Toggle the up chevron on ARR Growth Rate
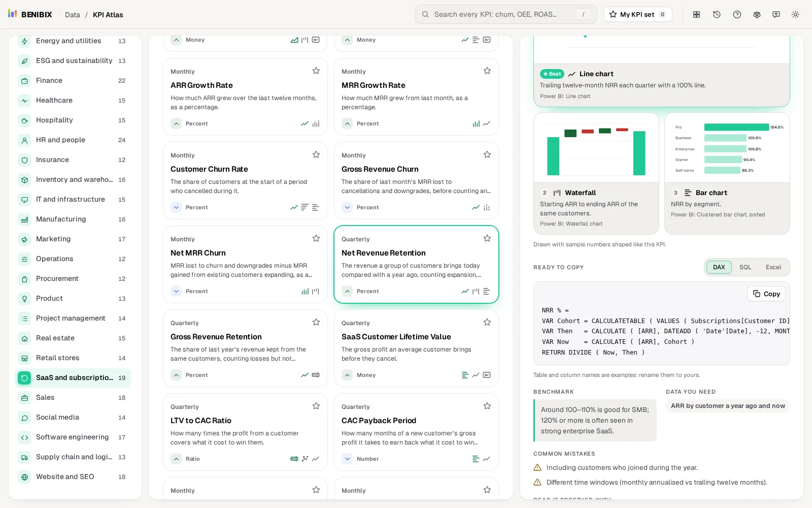This screenshot has height=508, width=812. coord(176,123)
